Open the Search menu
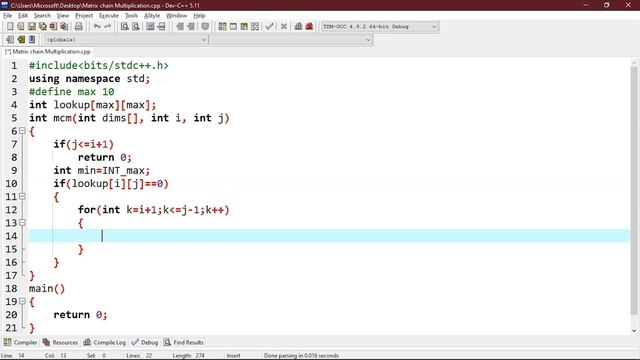 point(42,16)
